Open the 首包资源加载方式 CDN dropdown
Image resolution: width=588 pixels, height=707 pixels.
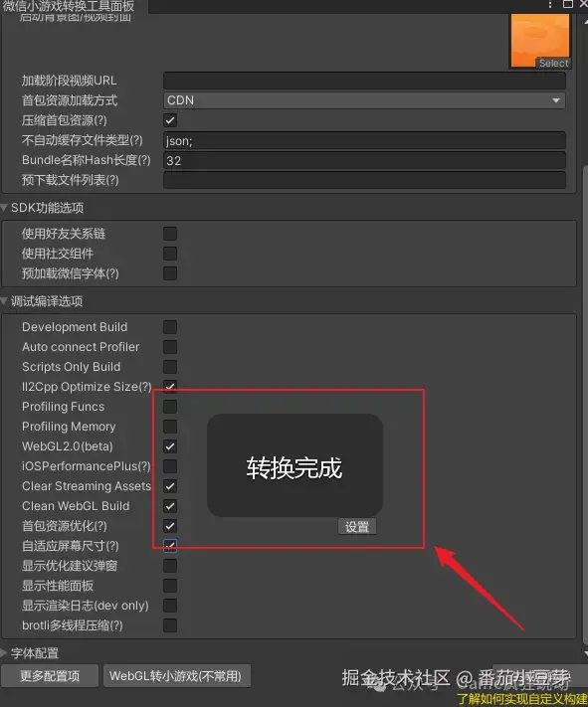pyautogui.click(x=364, y=100)
